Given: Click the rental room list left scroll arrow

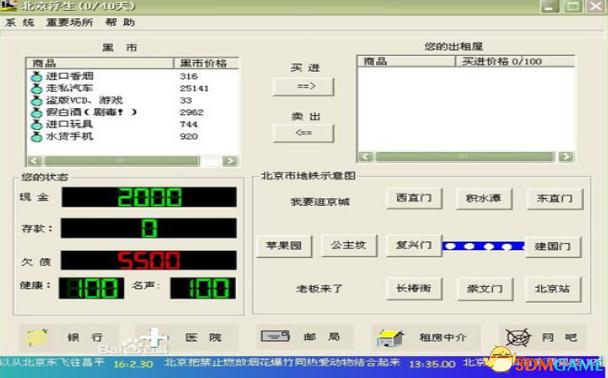Looking at the screenshot, I should [365, 156].
